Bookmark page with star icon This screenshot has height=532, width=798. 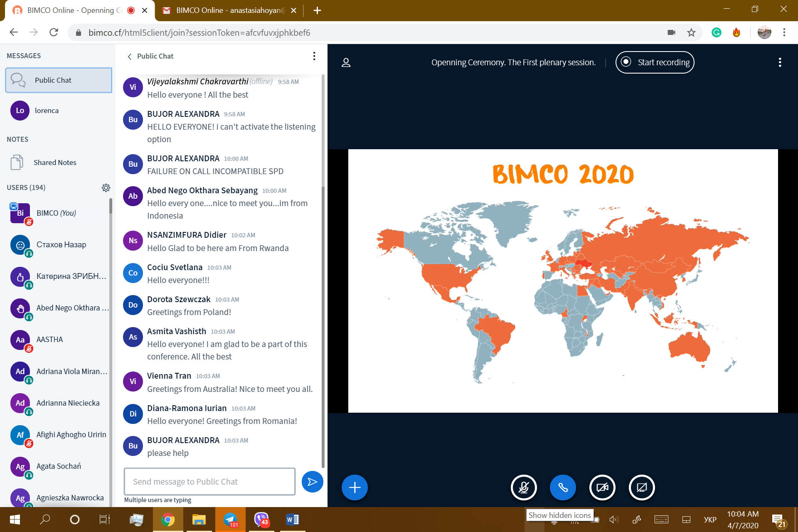click(x=691, y=32)
